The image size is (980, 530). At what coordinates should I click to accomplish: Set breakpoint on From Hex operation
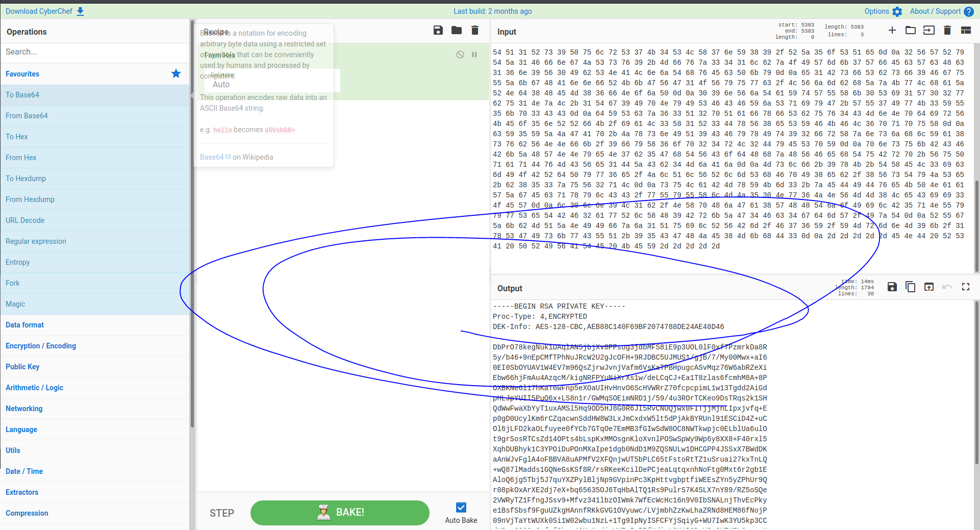474,55
